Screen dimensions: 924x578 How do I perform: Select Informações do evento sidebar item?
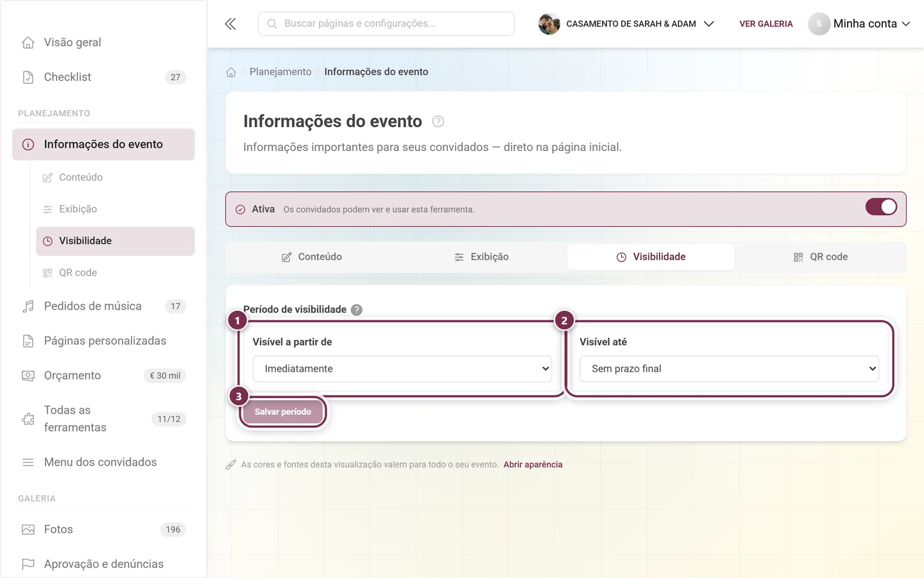103,144
